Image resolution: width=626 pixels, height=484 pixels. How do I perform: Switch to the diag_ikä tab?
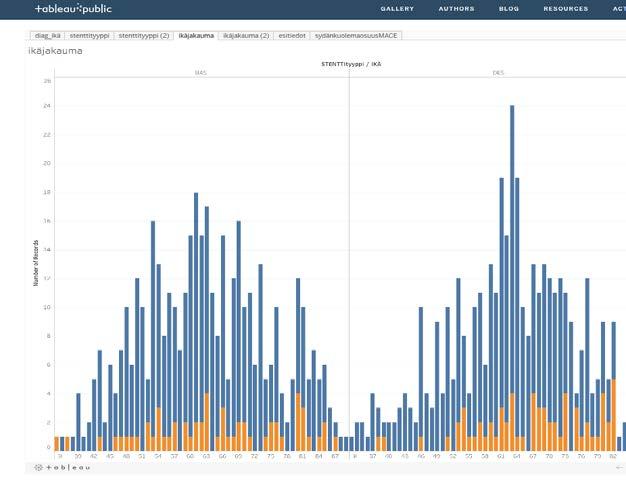[48, 36]
